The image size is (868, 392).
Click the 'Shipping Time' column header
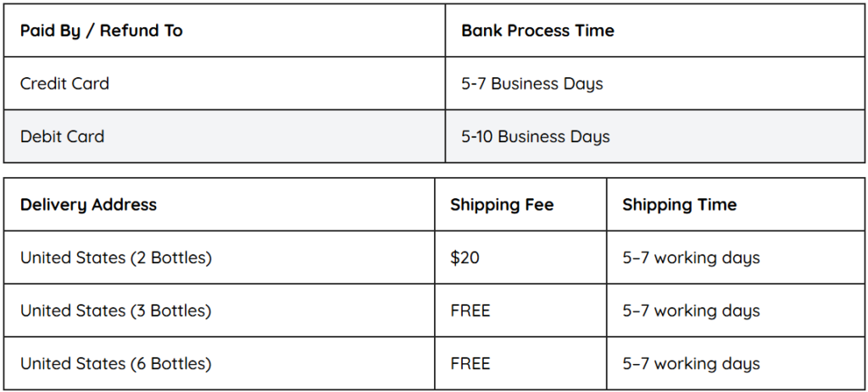point(736,205)
